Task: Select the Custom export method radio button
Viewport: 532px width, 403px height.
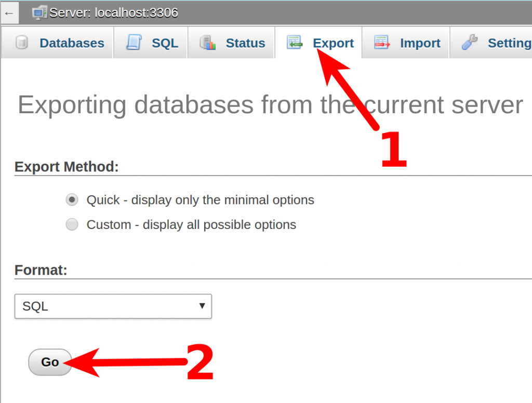Action: pyautogui.click(x=72, y=224)
